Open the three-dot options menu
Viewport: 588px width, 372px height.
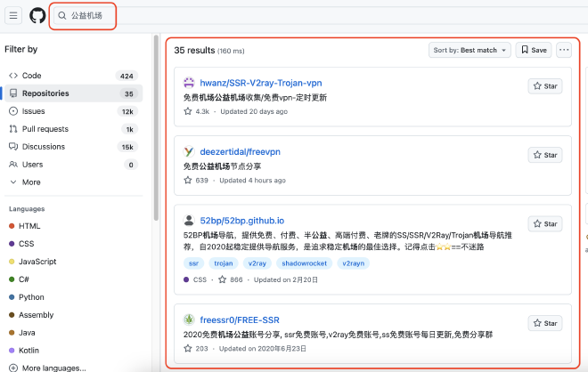click(x=564, y=50)
